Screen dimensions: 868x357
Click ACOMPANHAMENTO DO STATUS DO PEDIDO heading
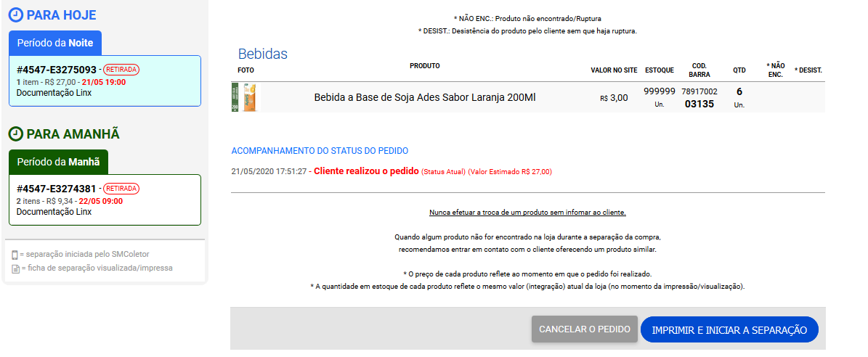[x=320, y=150]
